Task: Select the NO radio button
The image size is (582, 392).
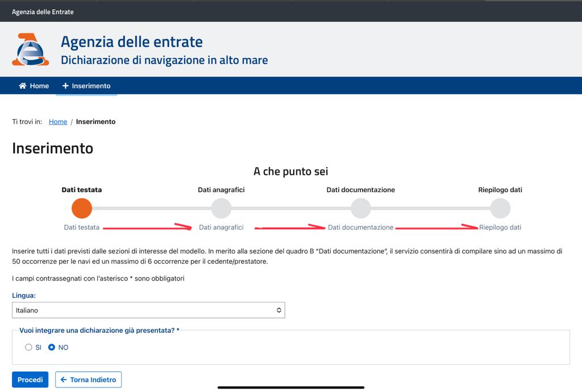Action: point(52,347)
